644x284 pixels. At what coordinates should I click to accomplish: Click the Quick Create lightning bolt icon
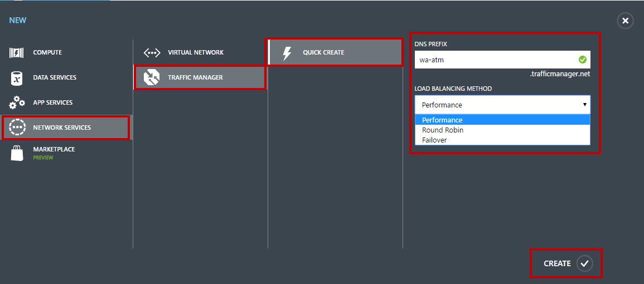pyautogui.click(x=287, y=53)
